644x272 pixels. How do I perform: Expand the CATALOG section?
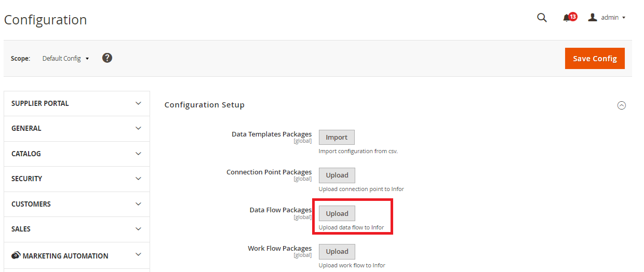77,154
